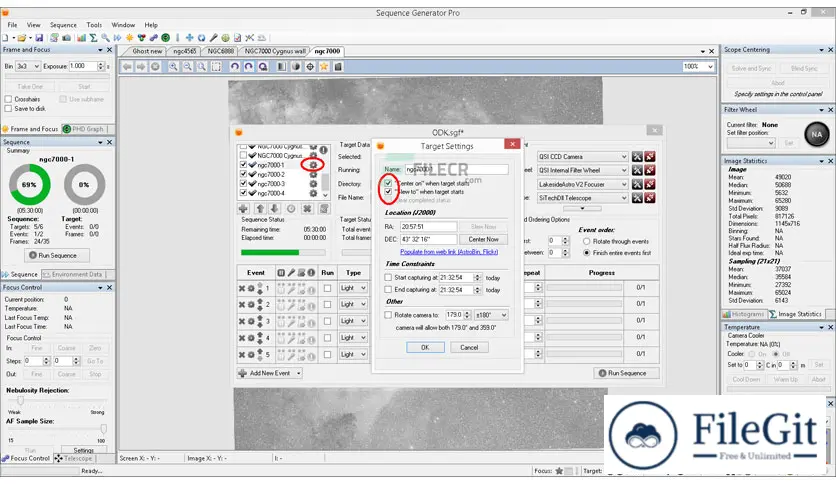Click rotate image counter-clockwise icon
Image resolution: width=836 pixels, height=484 pixels.
pos(235,67)
